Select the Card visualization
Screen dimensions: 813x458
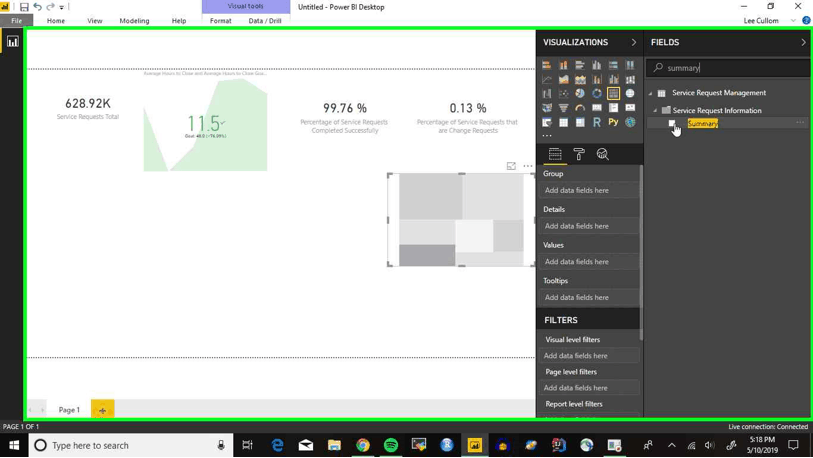pyautogui.click(x=596, y=108)
